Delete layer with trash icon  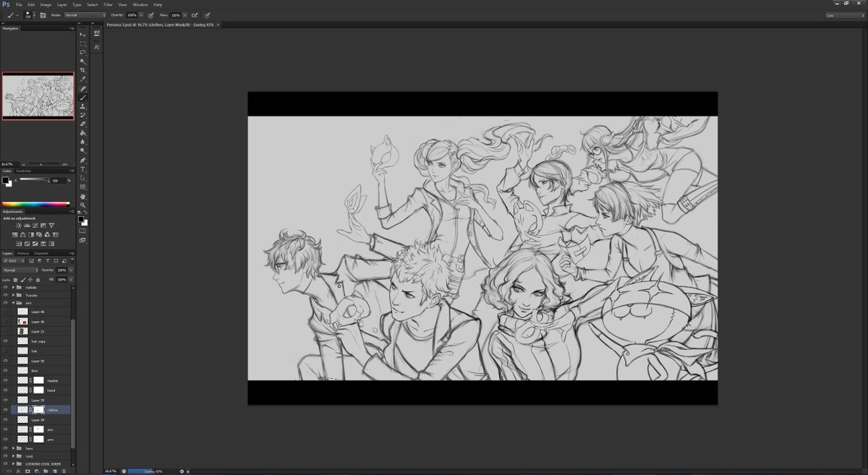(64, 471)
